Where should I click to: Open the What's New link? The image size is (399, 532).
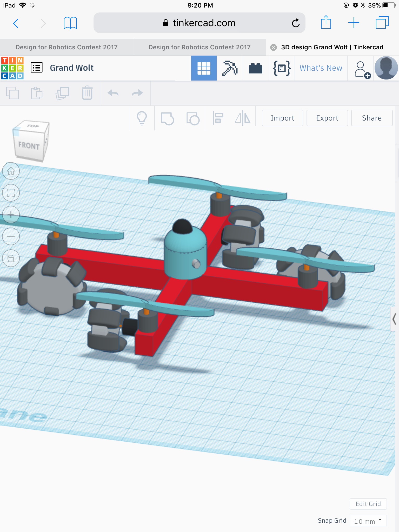(321, 68)
